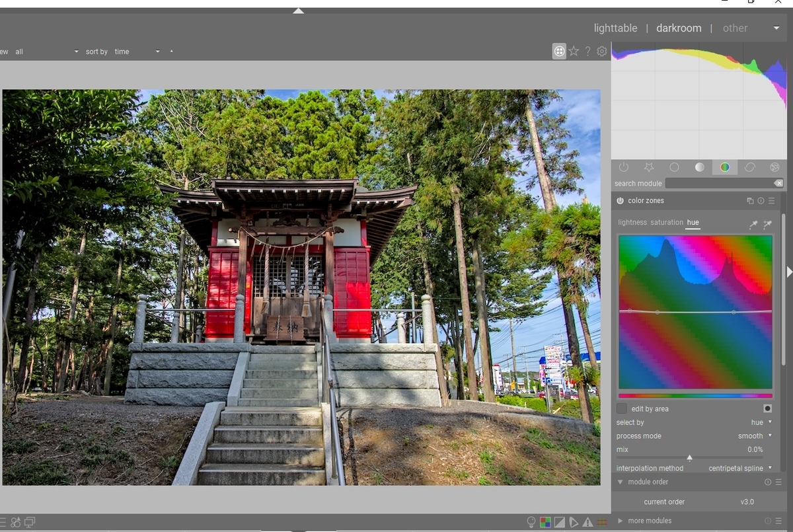793x532 pixels.
Task: Toggle clipping indication
Action: point(559,522)
